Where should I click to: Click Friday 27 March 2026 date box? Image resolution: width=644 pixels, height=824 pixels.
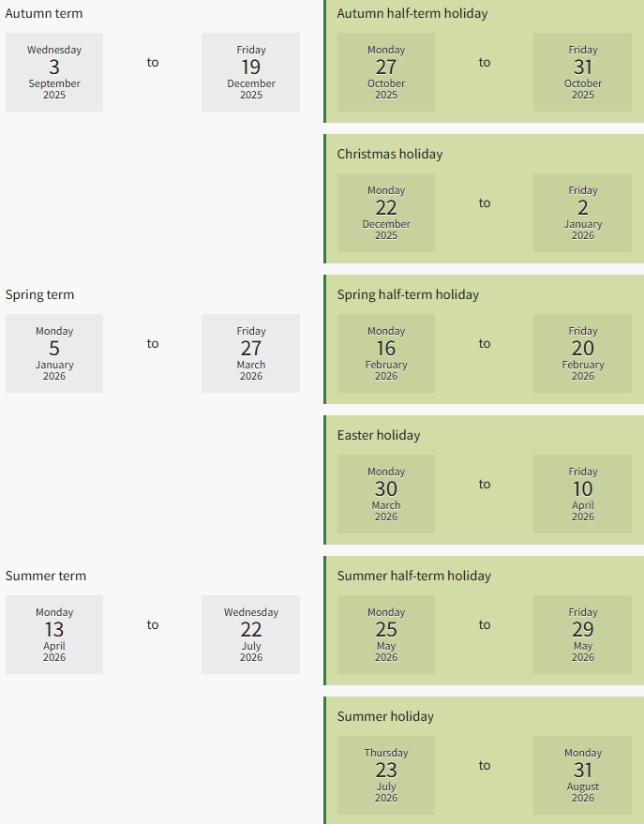[x=250, y=353]
